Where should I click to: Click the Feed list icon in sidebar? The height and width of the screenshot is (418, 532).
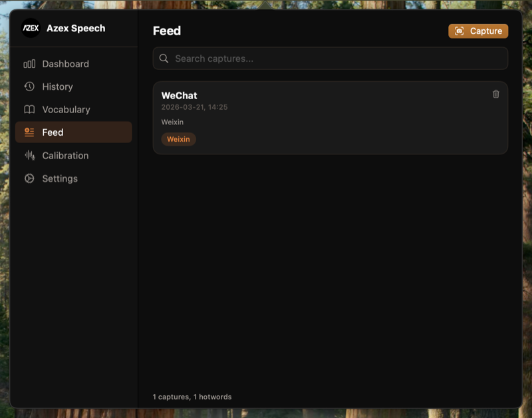point(29,132)
